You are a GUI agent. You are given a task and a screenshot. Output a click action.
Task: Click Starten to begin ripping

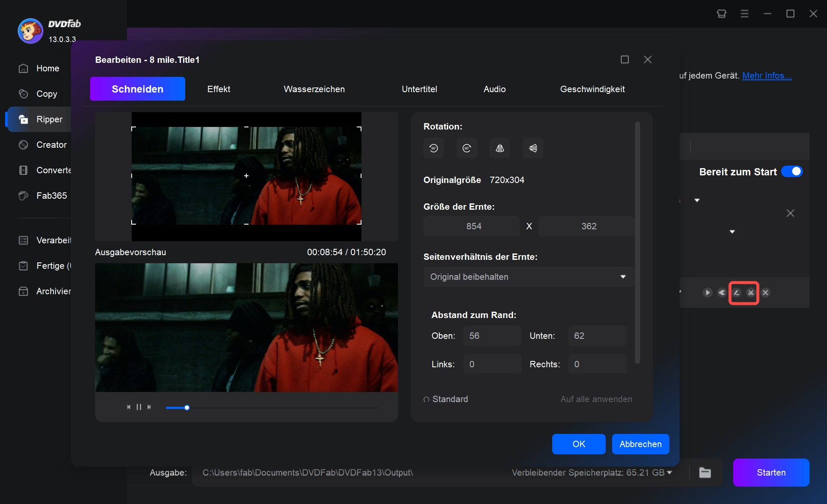(x=771, y=473)
